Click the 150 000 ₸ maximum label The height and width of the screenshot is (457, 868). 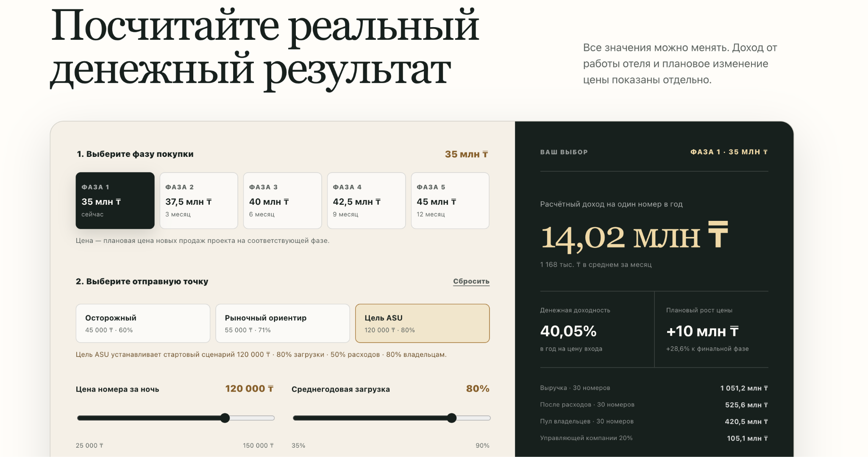pyautogui.click(x=258, y=446)
